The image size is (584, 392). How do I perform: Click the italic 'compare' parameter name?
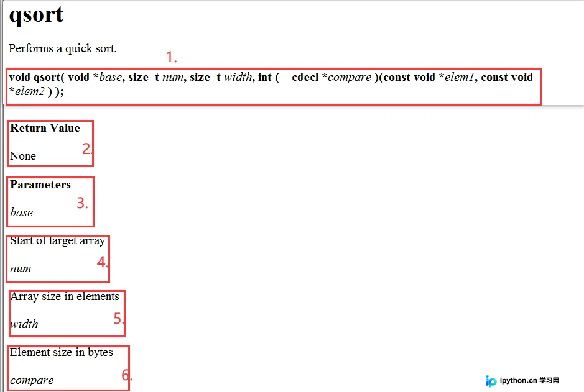coord(32,380)
